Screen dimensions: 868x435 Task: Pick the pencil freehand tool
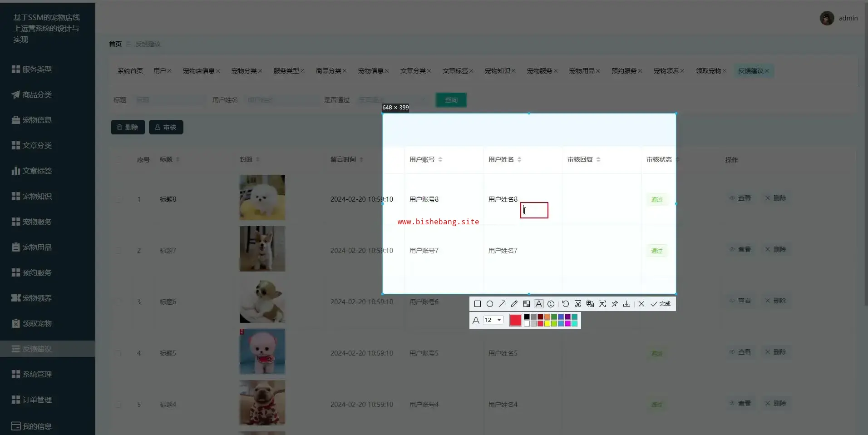point(514,304)
